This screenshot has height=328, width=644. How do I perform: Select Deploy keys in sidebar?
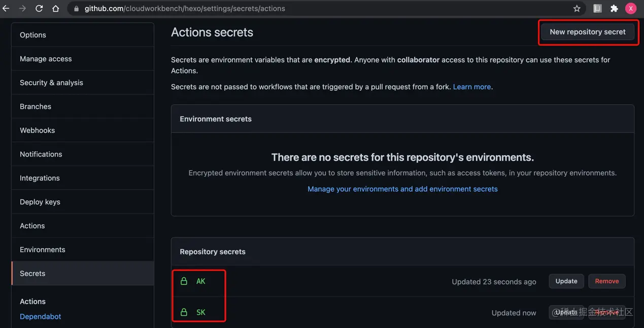click(x=40, y=202)
